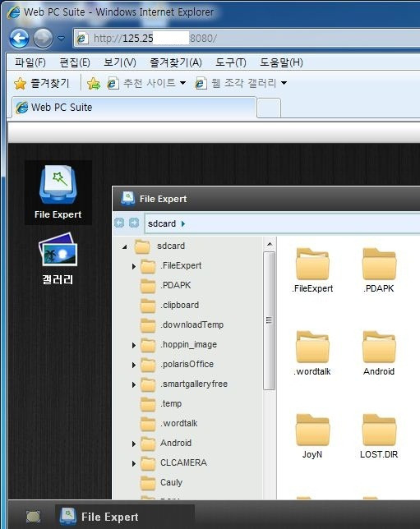
Task: Select .FileExpert folder in tree list
Action: (181, 266)
